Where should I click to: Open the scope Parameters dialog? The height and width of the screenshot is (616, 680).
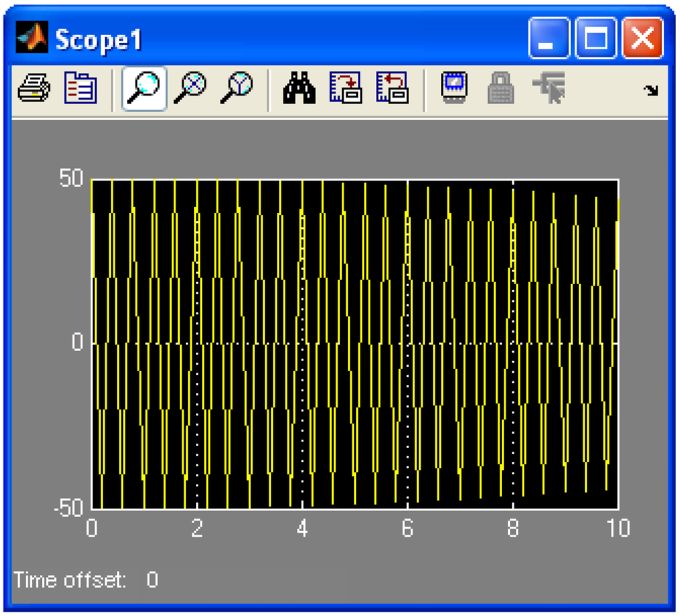pyautogui.click(x=80, y=88)
